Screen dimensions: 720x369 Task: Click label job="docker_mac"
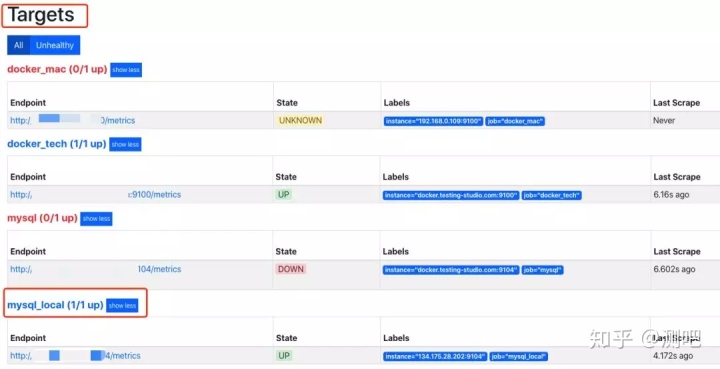coord(515,121)
